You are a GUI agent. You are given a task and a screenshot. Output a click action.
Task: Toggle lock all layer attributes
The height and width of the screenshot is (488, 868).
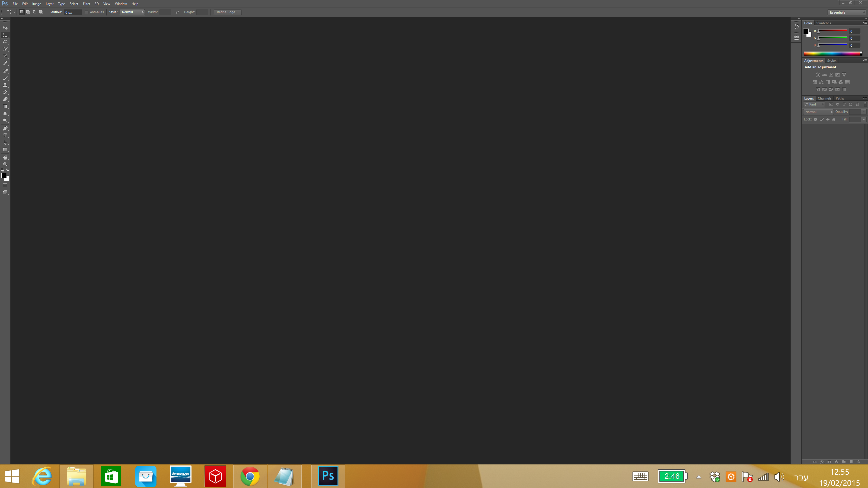click(x=834, y=120)
